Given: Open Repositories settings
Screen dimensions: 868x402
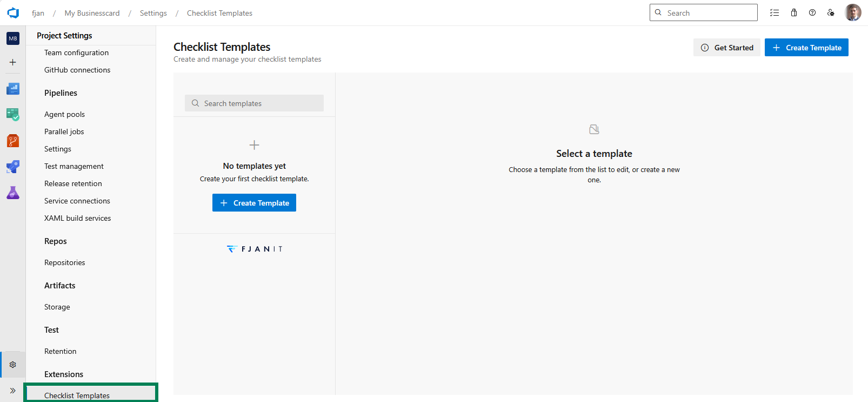Looking at the screenshot, I should pyautogui.click(x=65, y=262).
